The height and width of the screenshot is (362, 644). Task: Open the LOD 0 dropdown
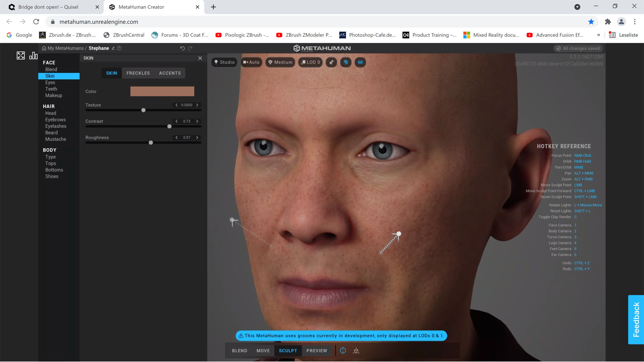coord(311,62)
